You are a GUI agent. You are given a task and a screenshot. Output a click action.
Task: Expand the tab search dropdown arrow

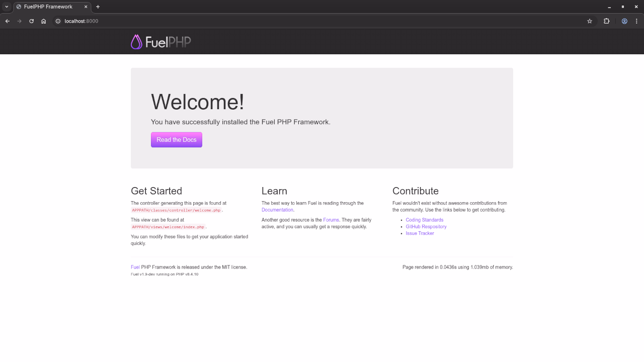tap(7, 7)
